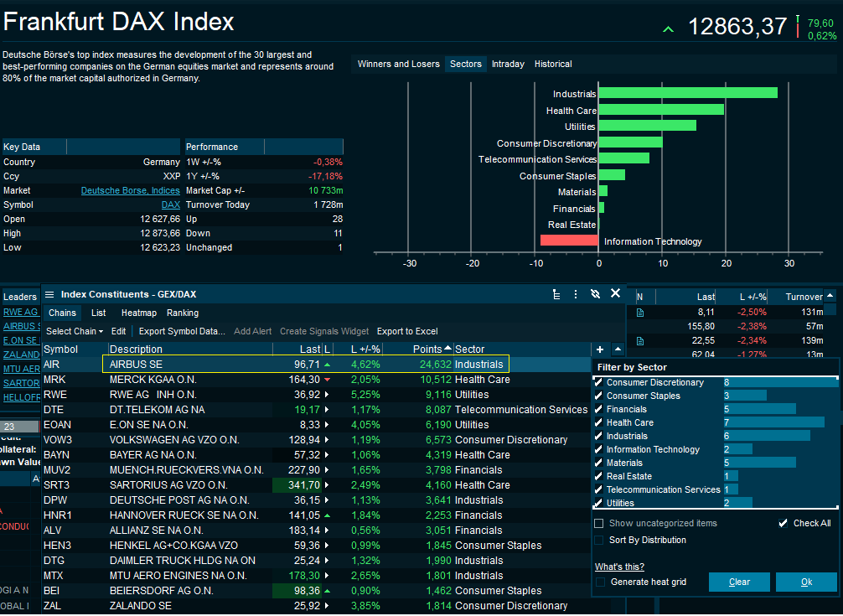Viewport: 843px width, 616px height.
Task: Click the tree structure icon in widget header
Action: (x=556, y=294)
